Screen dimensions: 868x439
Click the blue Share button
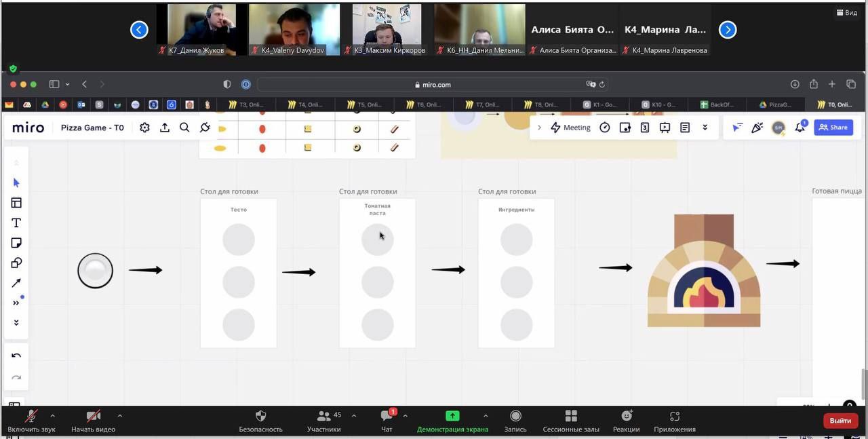pos(833,128)
